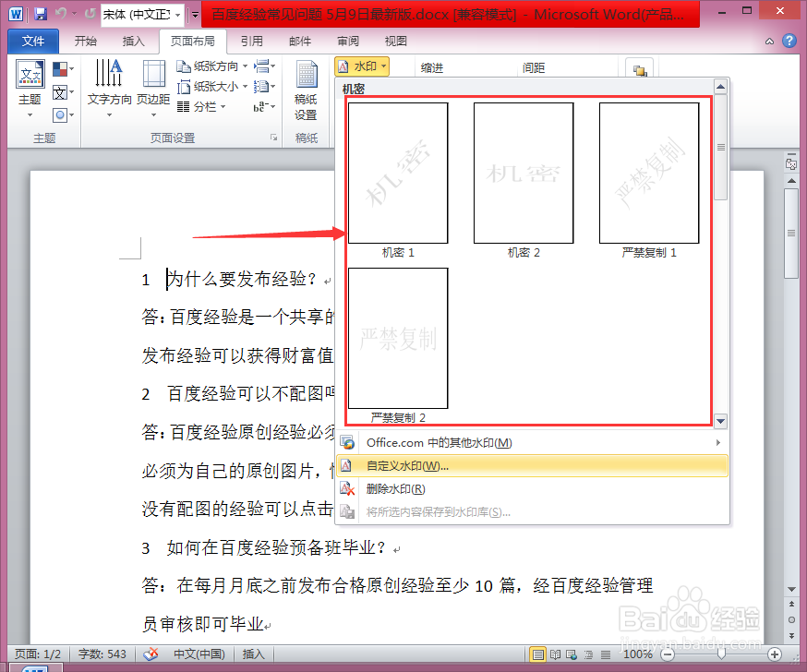This screenshot has height=672, width=807.
Task: Select the 机密 1 watermark thumbnail
Action: coord(397,173)
